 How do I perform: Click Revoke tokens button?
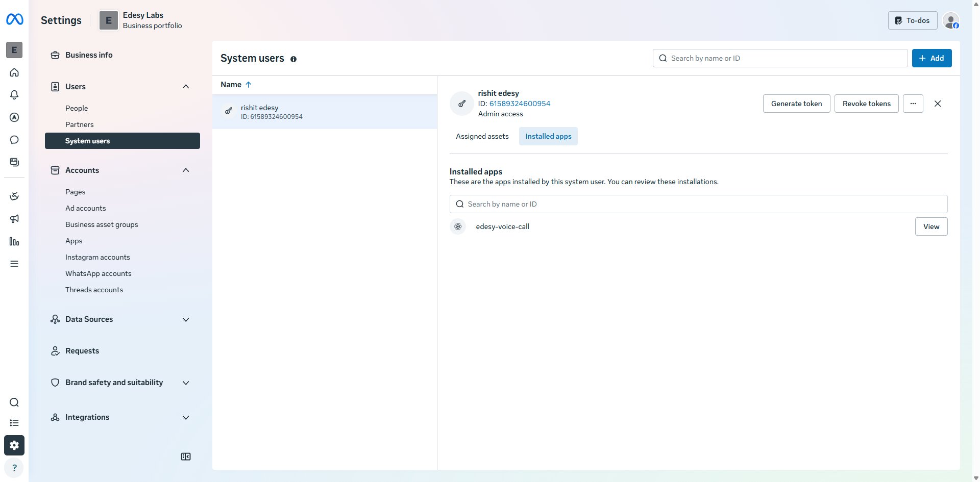pos(866,104)
